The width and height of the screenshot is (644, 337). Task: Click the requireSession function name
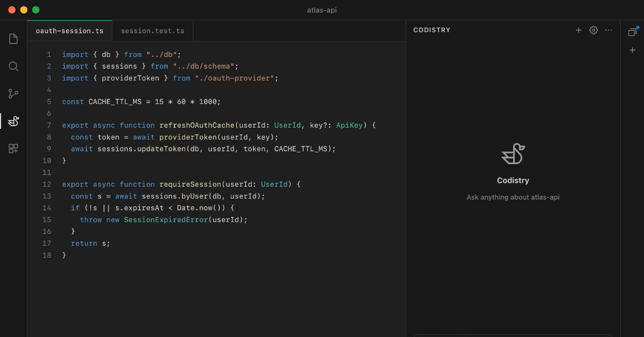coord(191,184)
